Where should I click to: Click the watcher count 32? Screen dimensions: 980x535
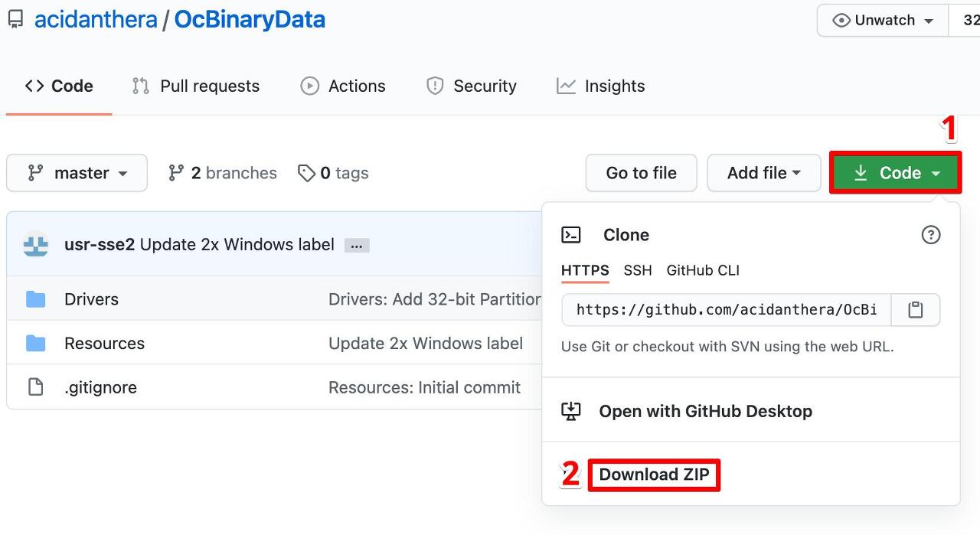pyautogui.click(x=969, y=21)
